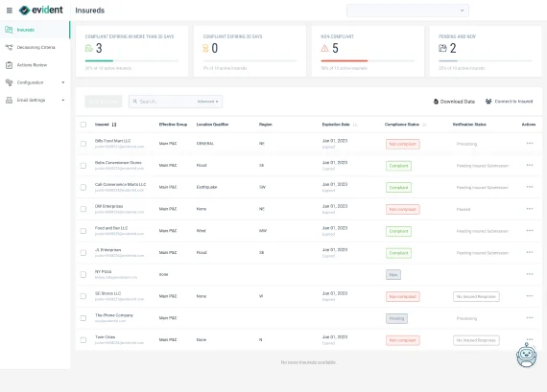Open actions ellipsis for Bills Food Mart LLC
This screenshot has width=547, height=392.
click(x=530, y=143)
